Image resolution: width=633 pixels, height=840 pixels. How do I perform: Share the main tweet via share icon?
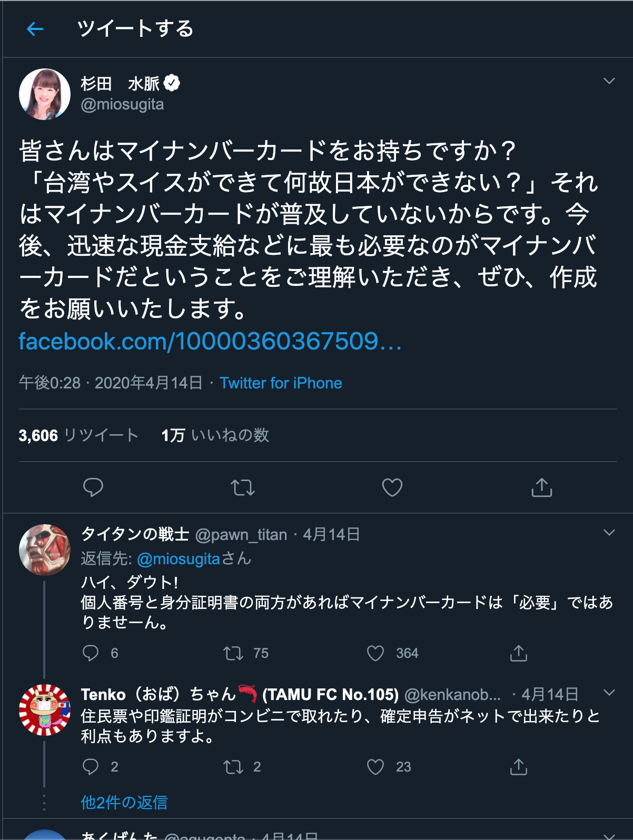[542, 487]
